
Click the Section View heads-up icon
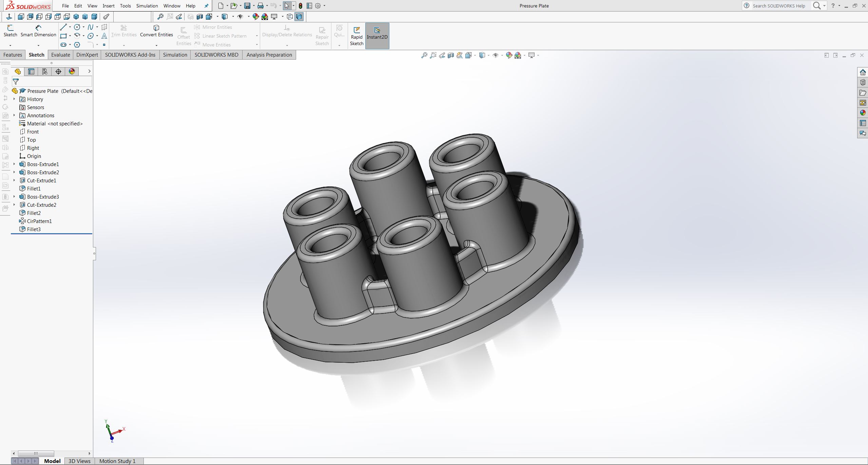(x=451, y=55)
